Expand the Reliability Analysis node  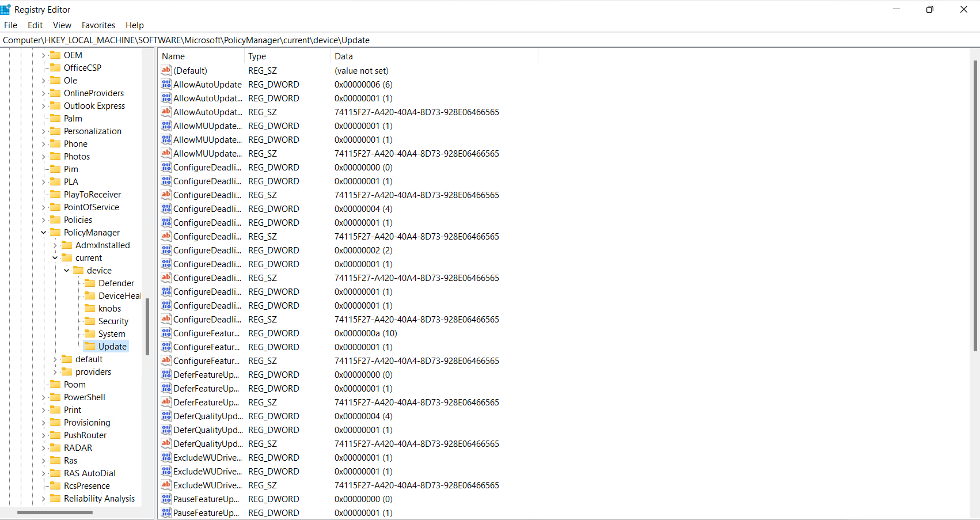point(43,499)
